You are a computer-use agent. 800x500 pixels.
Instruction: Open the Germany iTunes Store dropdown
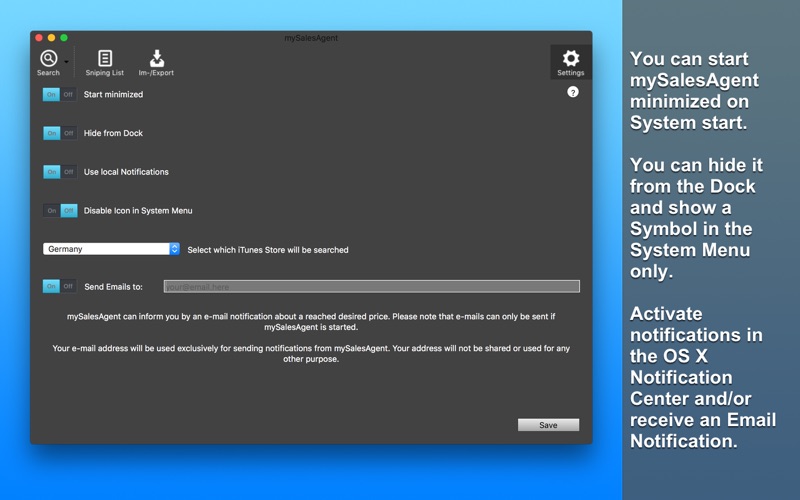111,249
